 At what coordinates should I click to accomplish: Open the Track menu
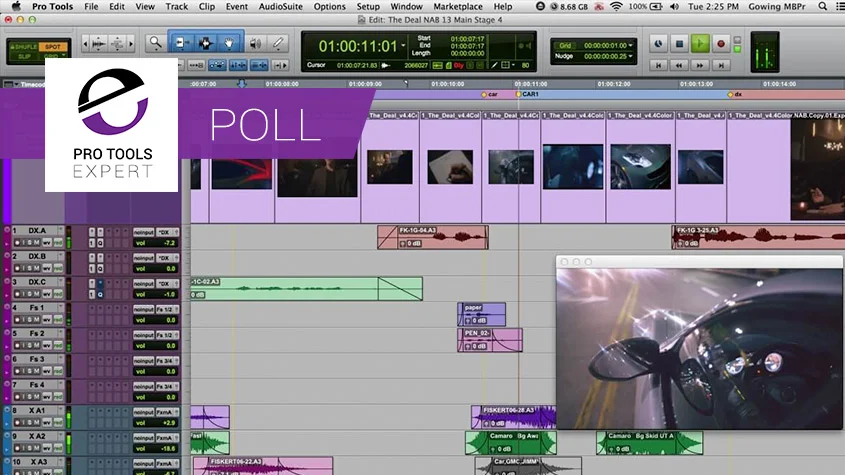tap(176, 6)
